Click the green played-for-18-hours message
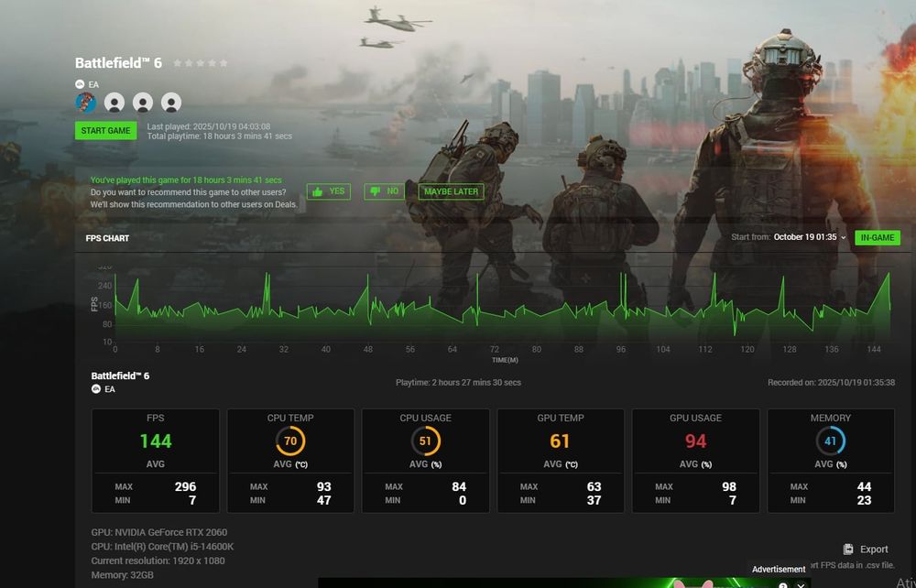The width and height of the screenshot is (916, 588). [186, 180]
